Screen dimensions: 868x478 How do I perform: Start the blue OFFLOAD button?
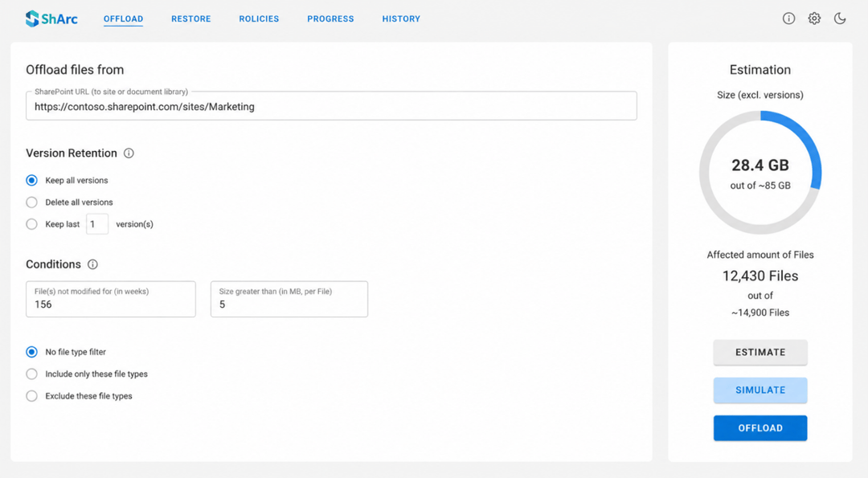tap(760, 428)
